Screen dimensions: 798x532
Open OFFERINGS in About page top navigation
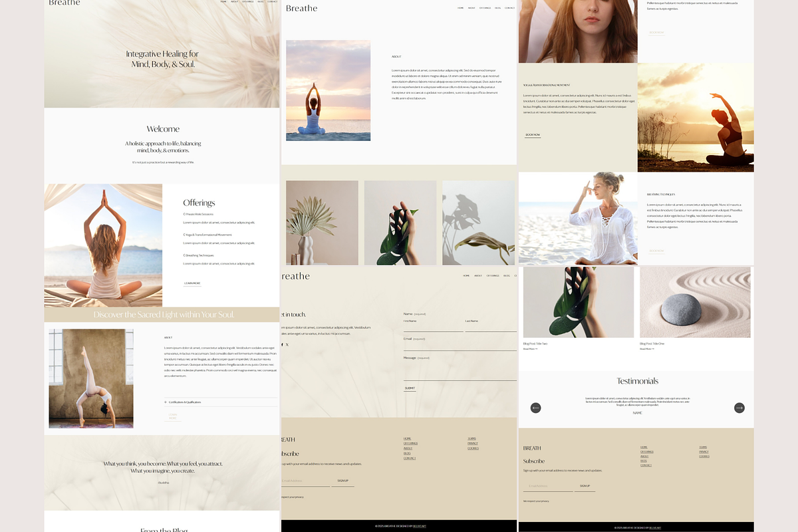coord(485,8)
